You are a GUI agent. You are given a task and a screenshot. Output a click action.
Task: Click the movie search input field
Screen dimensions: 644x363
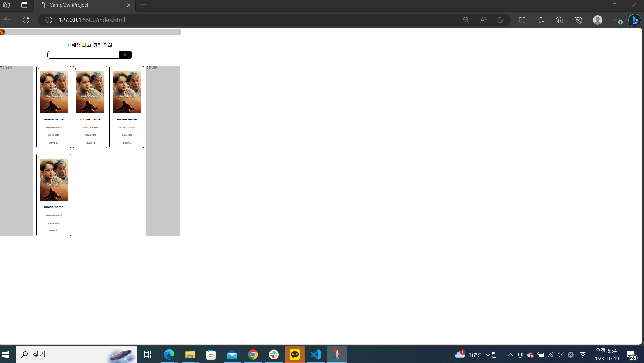point(83,55)
